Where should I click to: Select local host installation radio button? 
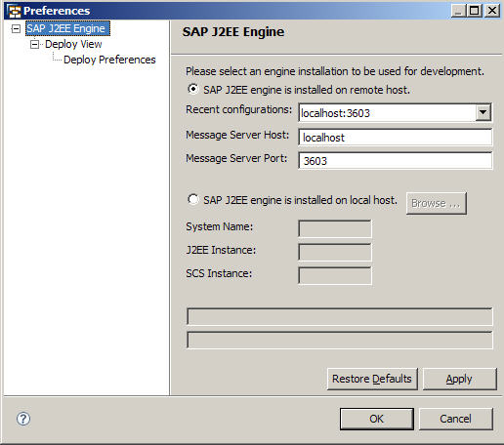193,199
